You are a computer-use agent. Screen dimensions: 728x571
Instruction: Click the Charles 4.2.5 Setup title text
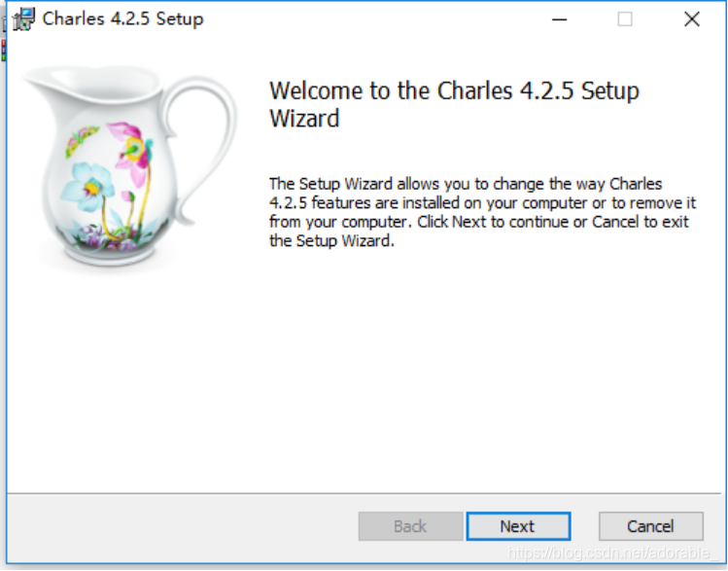[123, 19]
